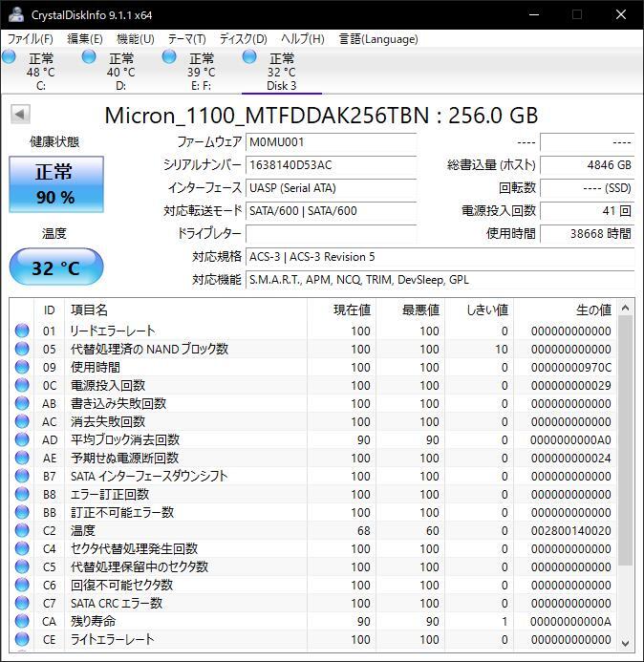
Task: Click the empty drive letter field
Action: (332, 233)
